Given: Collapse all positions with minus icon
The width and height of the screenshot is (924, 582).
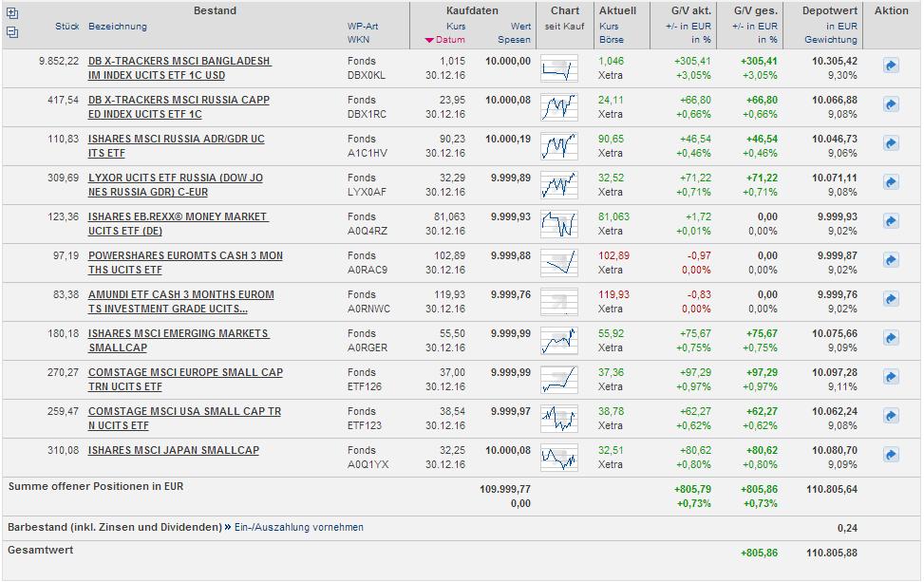Looking at the screenshot, I should pyautogui.click(x=12, y=32).
